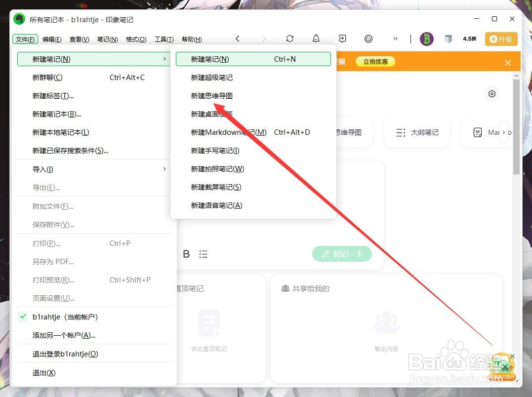Go back with the left arrow icon
This screenshot has height=397, width=532.
[238, 39]
